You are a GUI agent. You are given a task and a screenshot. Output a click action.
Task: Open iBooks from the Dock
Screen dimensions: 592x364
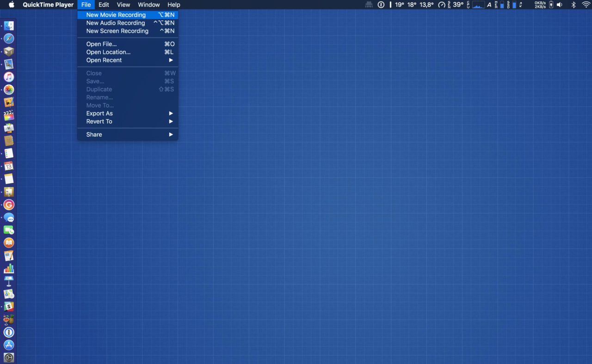(x=9, y=243)
